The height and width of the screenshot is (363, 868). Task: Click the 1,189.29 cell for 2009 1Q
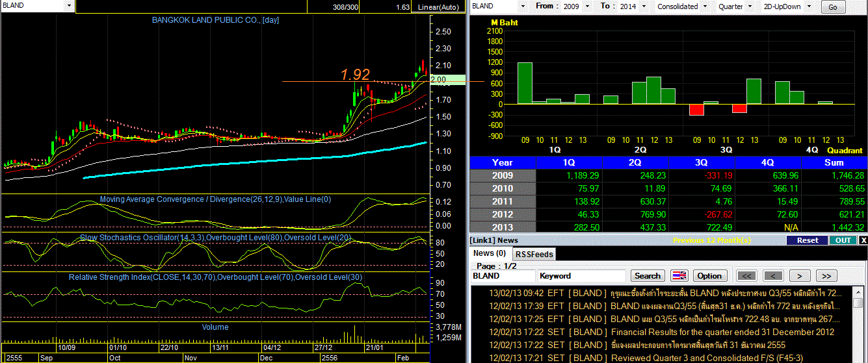pyautogui.click(x=568, y=175)
